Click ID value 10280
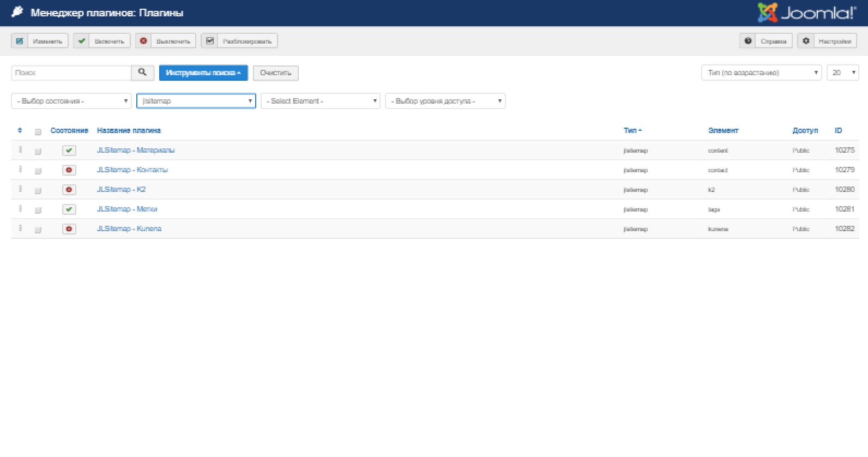The height and width of the screenshot is (457, 868). tap(845, 189)
